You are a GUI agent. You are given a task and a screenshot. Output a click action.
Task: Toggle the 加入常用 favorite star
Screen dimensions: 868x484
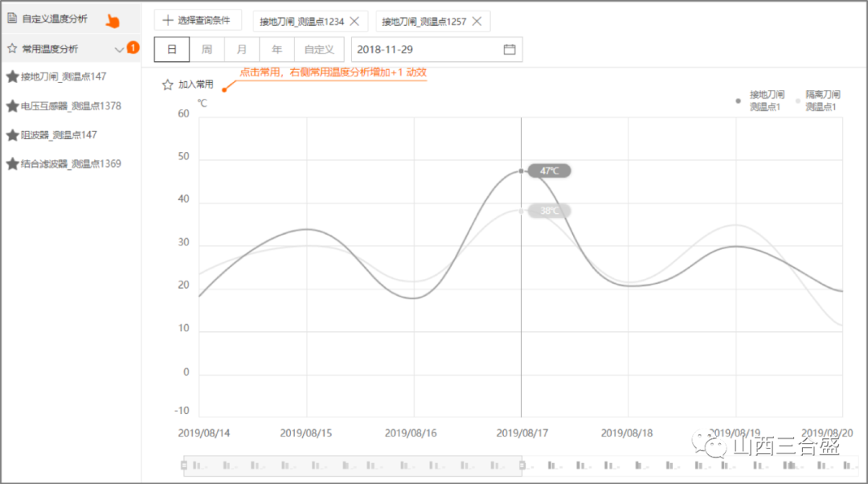coord(167,84)
